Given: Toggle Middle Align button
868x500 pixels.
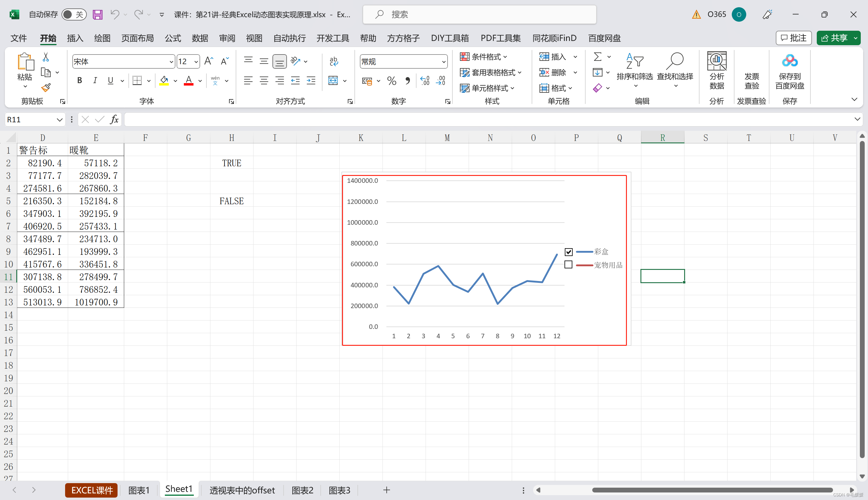Looking at the screenshot, I should (264, 61).
